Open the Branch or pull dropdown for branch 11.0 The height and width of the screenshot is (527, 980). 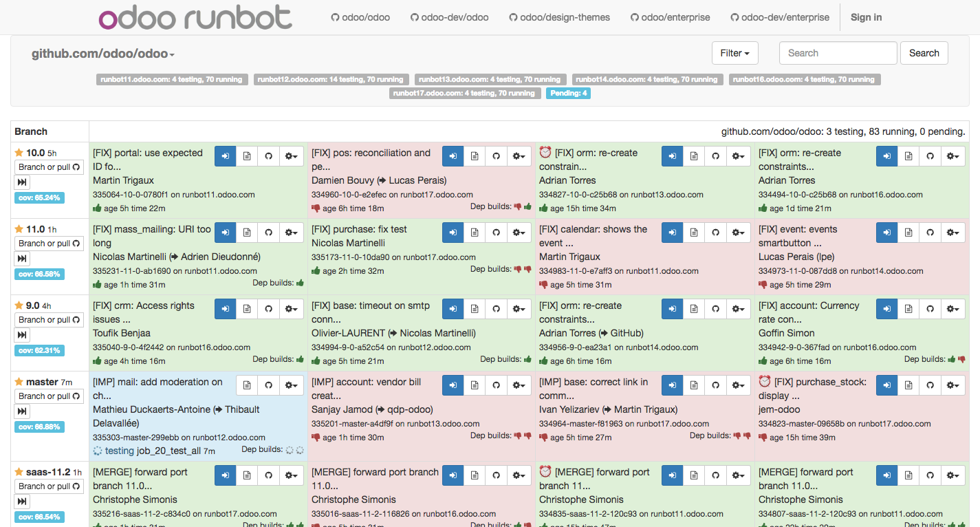[x=49, y=243]
